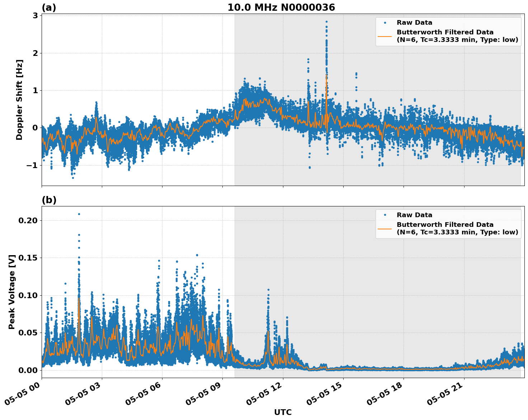528x420 pixels.
Task: Click the 0.20 peak voltage outlier point
Action: coord(78,213)
